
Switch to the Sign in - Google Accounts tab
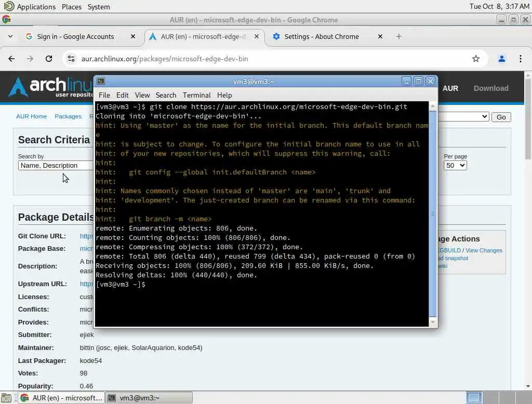[x=75, y=36]
